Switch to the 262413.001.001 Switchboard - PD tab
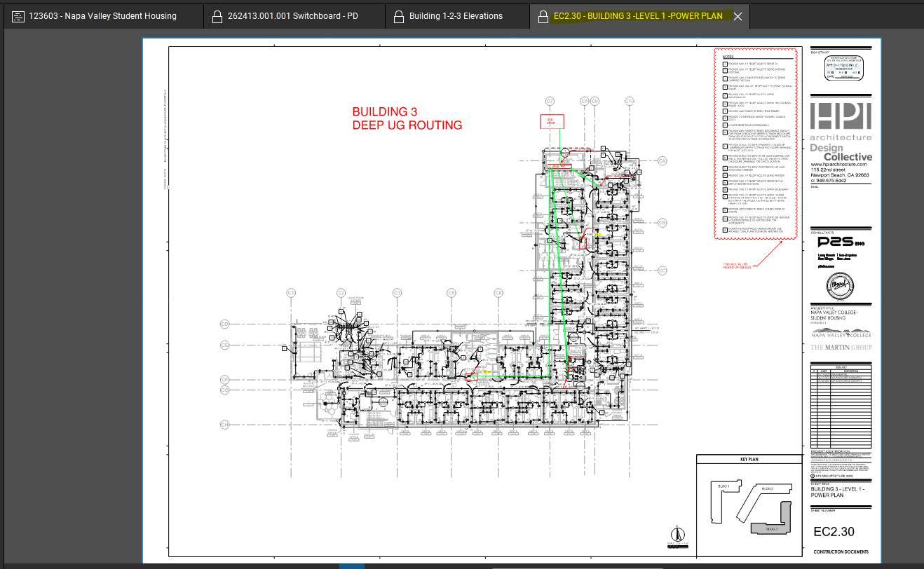 [293, 16]
